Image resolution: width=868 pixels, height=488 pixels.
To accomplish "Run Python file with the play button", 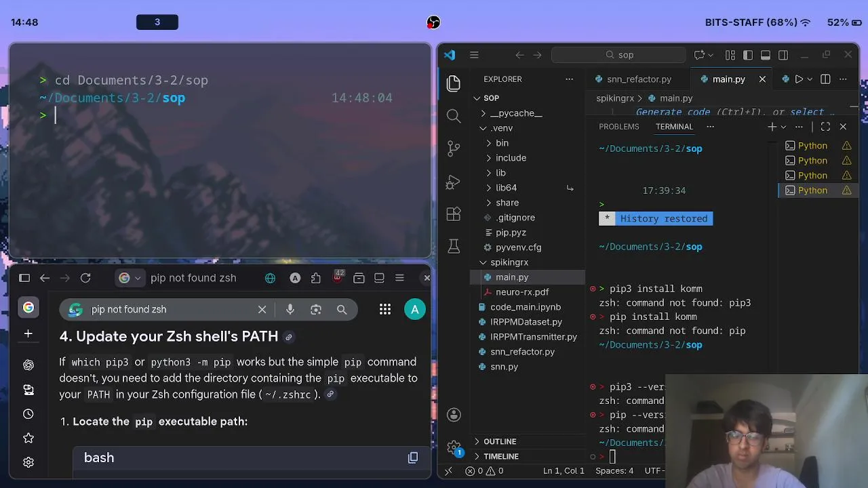I will click(799, 79).
